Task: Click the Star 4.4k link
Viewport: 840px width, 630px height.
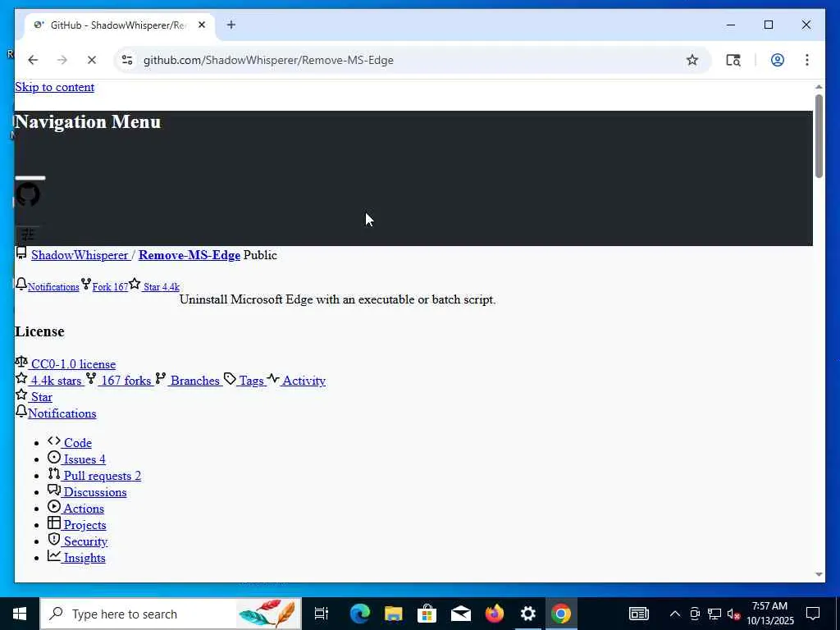Action: (162, 287)
